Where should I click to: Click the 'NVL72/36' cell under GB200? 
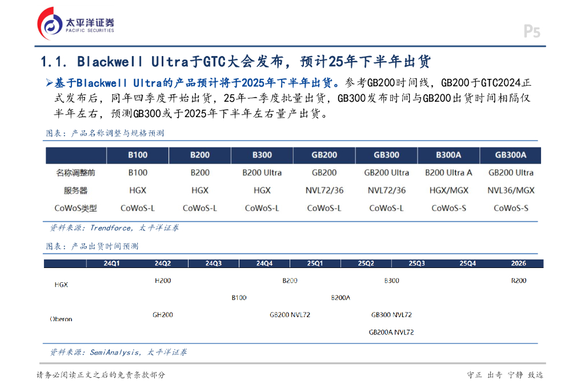(324, 190)
